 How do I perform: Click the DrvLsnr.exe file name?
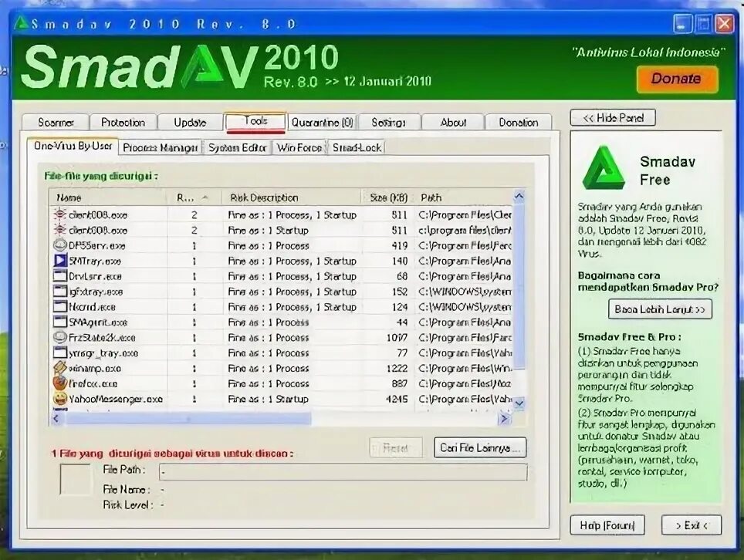click(x=96, y=276)
